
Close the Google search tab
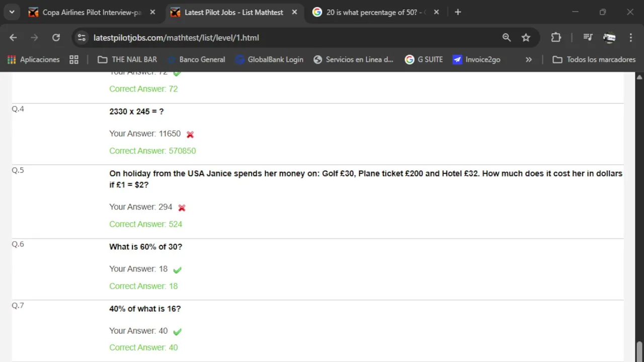tap(436, 12)
